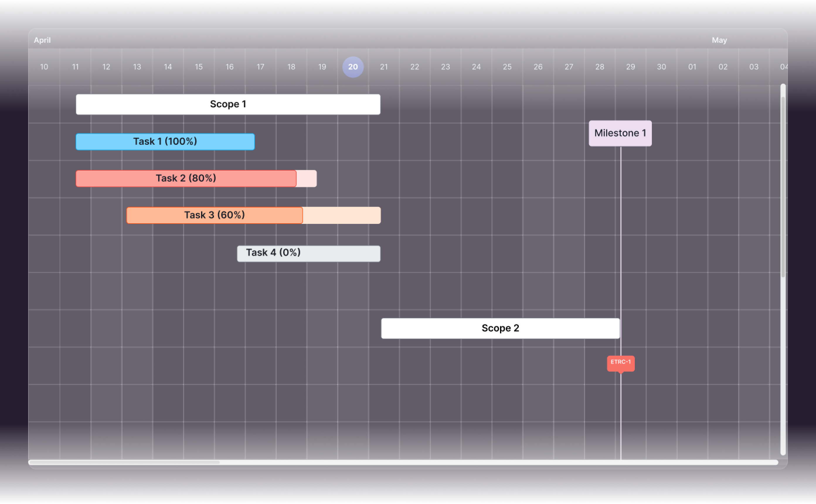816x504 pixels.
Task: Select the Scope 2 bar
Action: click(500, 328)
